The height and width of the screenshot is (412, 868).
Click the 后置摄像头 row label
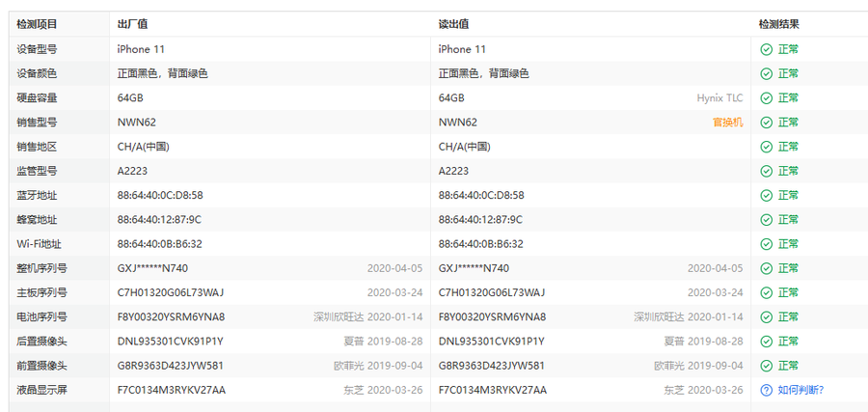coord(41,342)
